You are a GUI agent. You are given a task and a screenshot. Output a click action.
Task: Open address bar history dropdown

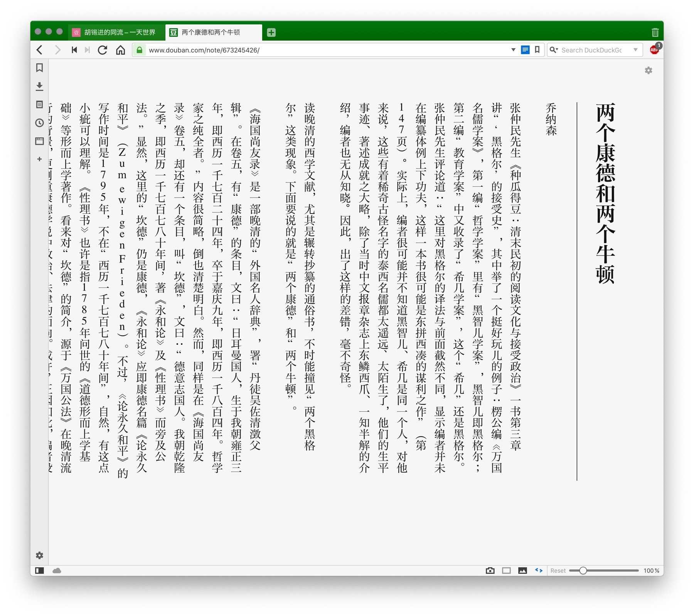[x=513, y=50]
